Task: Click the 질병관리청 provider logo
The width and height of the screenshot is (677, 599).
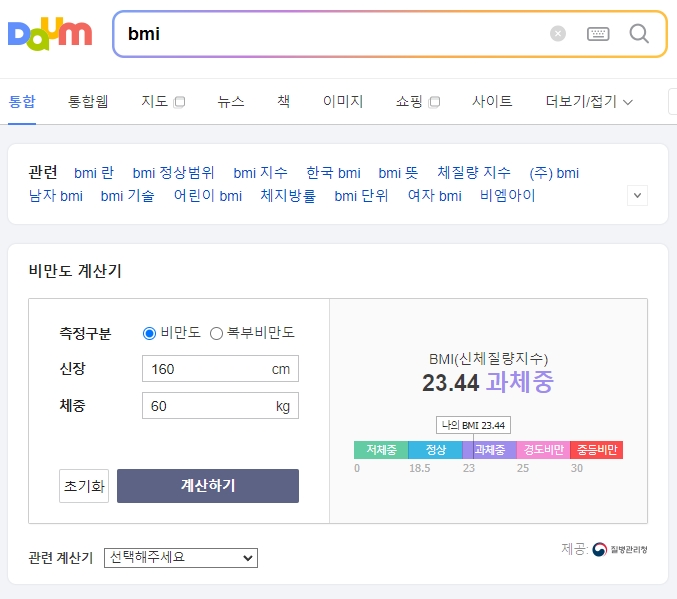Action: point(620,549)
